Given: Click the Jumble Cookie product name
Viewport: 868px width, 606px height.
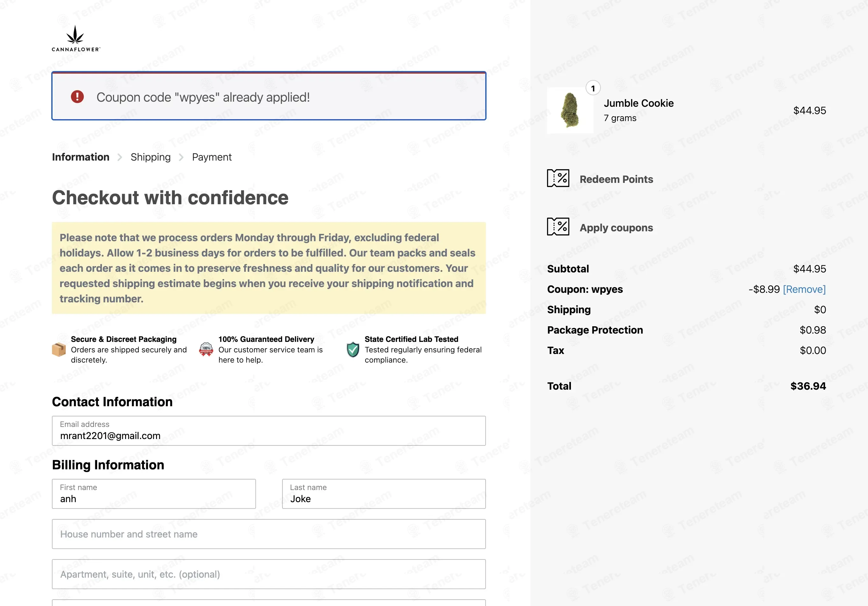Looking at the screenshot, I should 638,103.
